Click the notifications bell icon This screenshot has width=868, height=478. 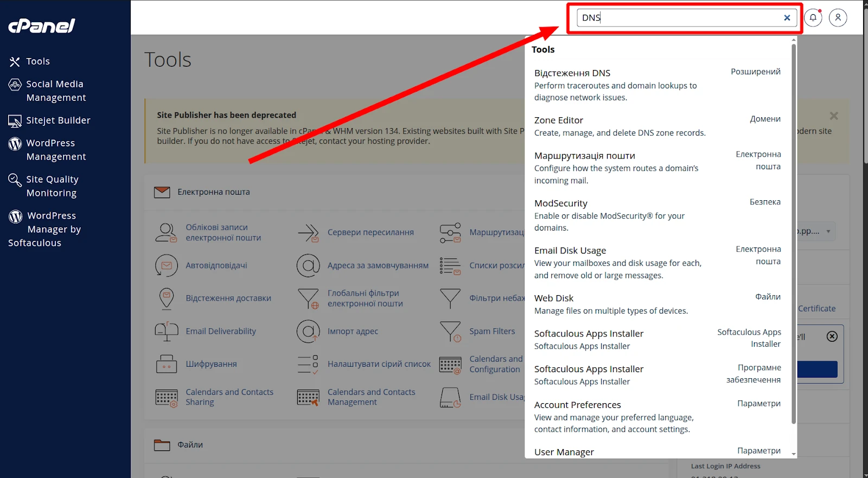point(813,17)
